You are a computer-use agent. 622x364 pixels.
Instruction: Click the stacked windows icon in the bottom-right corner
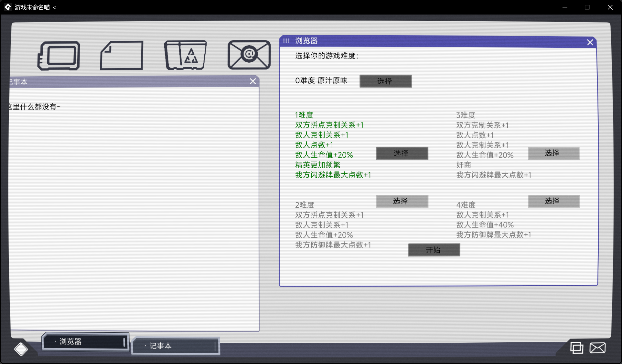click(x=577, y=348)
